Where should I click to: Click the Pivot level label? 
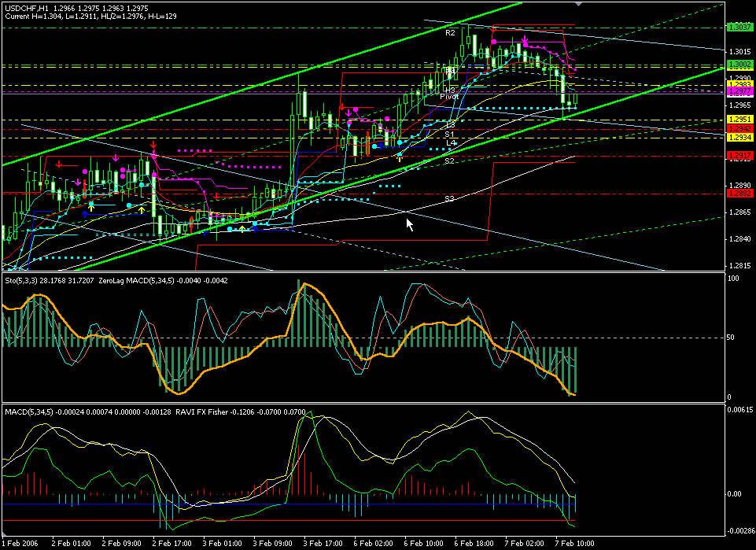tap(449, 97)
